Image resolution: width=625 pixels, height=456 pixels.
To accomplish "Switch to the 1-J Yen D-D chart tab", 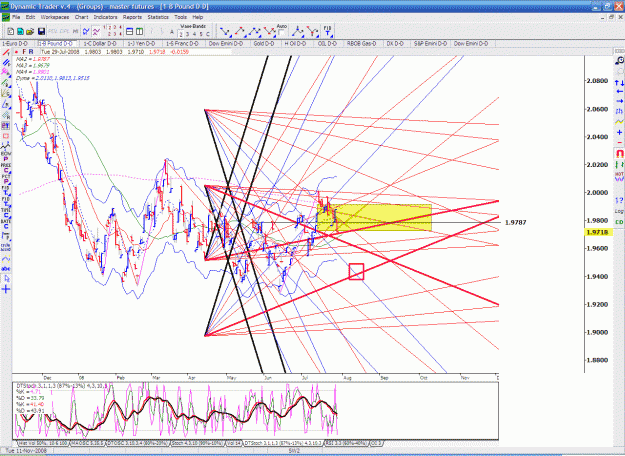I will coord(141,43).
